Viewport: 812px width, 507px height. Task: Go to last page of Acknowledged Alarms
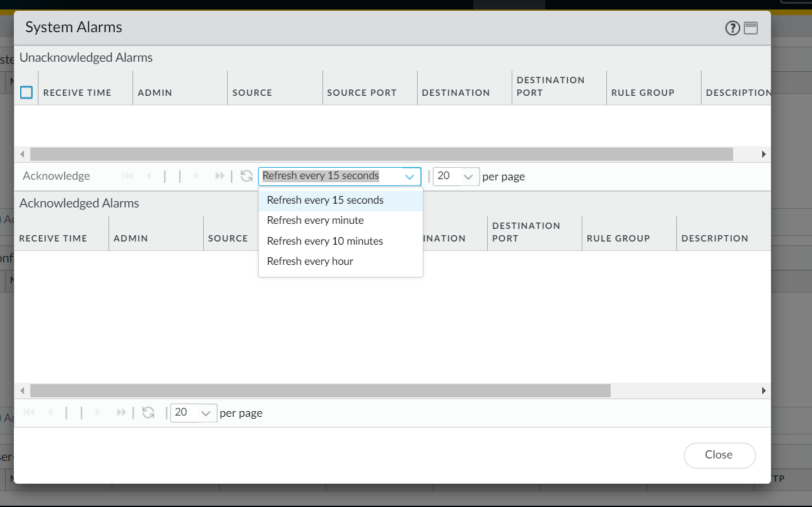pos(121,413)
